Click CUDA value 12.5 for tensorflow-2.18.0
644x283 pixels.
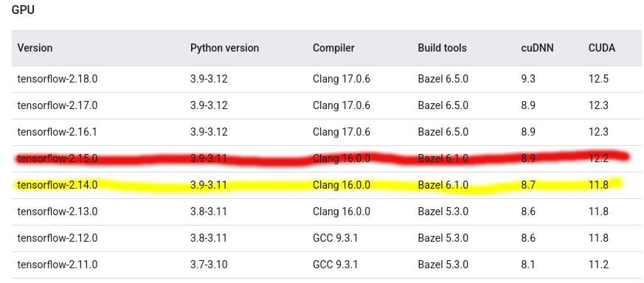598,79
